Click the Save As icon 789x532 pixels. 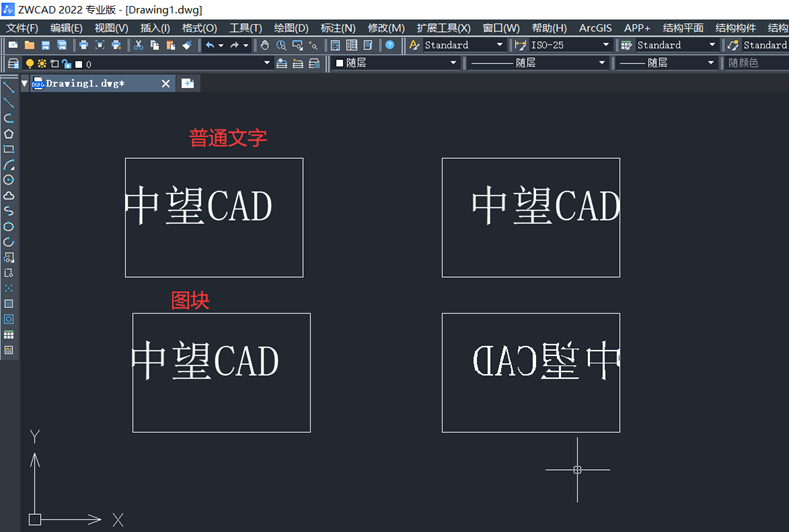click(61, 45)
